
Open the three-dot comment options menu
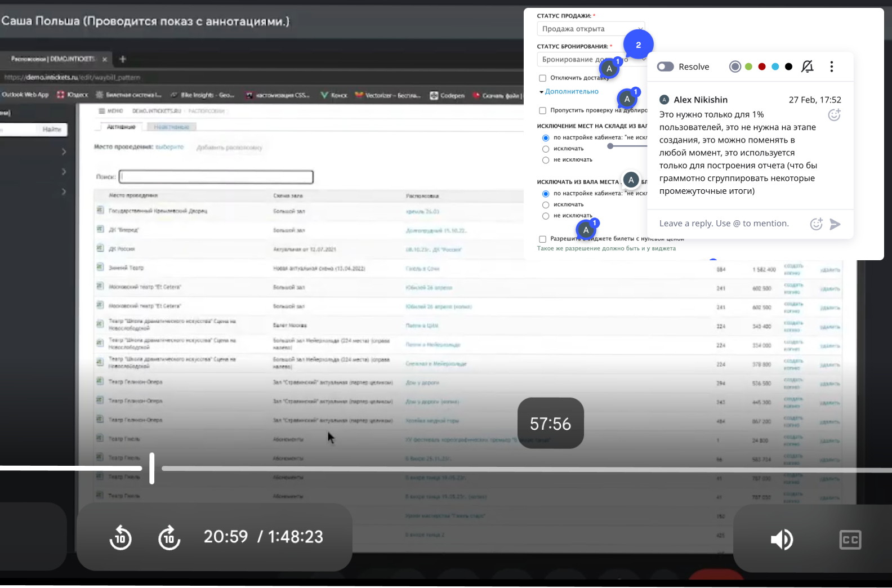coord(831,66)
